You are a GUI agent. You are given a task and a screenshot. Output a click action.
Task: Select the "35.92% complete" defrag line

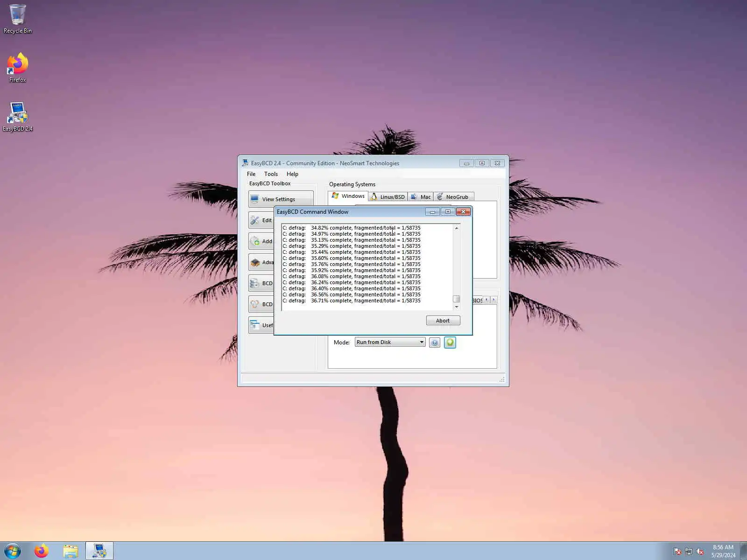point(352,271)
